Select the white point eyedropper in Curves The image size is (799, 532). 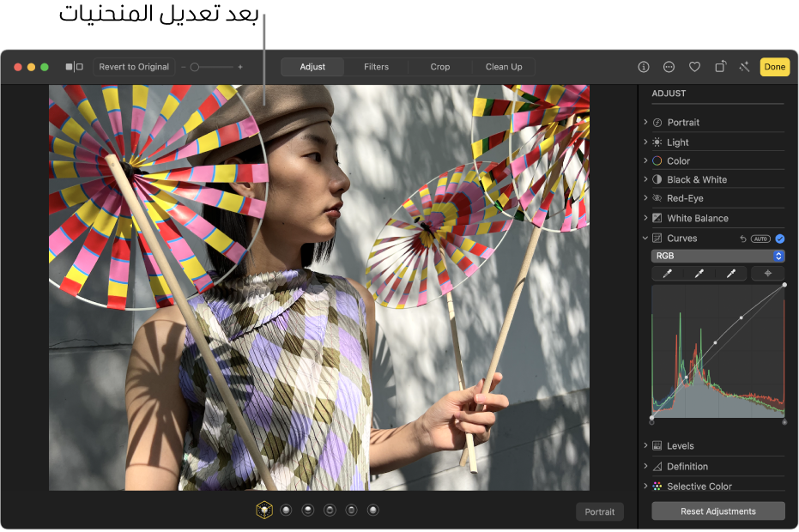[730, 273]
